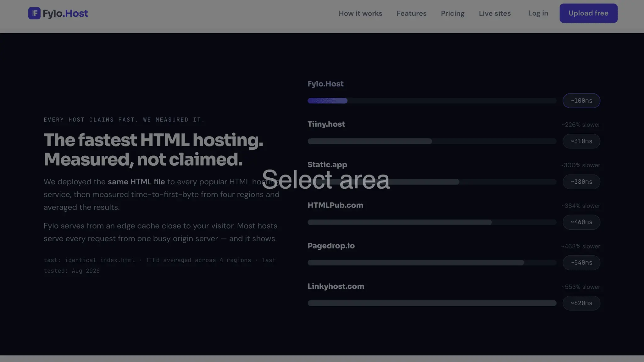This screenshot has height=362, width=644.
Task: Click the 'Fylo serves from an edge cache' paragraph
Action: click(x=160, y=232)
